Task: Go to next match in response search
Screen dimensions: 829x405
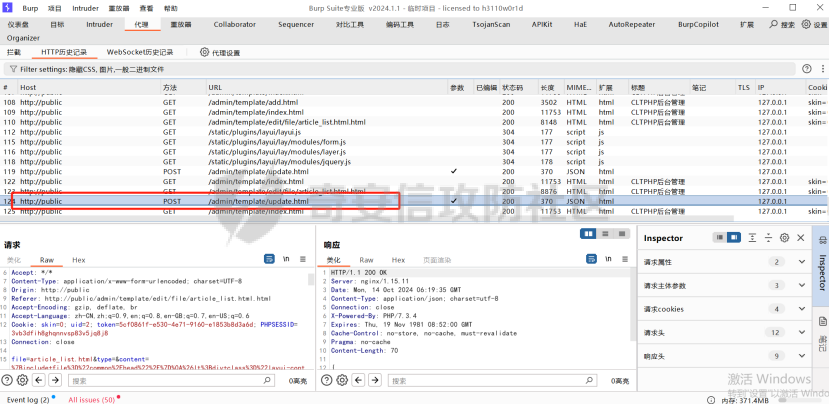Action: [375, 380]
